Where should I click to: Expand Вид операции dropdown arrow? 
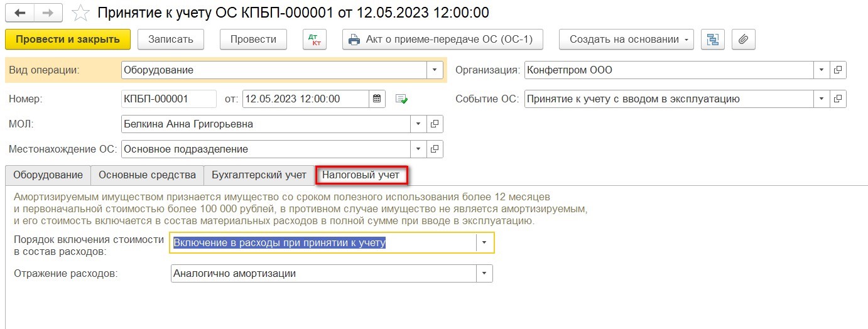435,70
